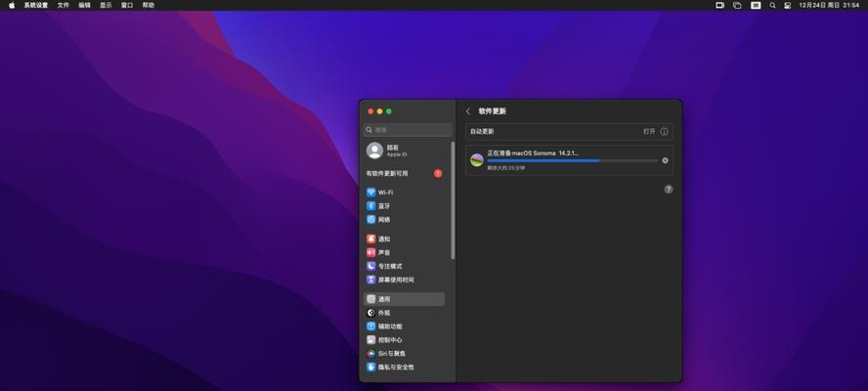Click the remaining time text under the progress bar
868x391 pixels.
(506, 168)
